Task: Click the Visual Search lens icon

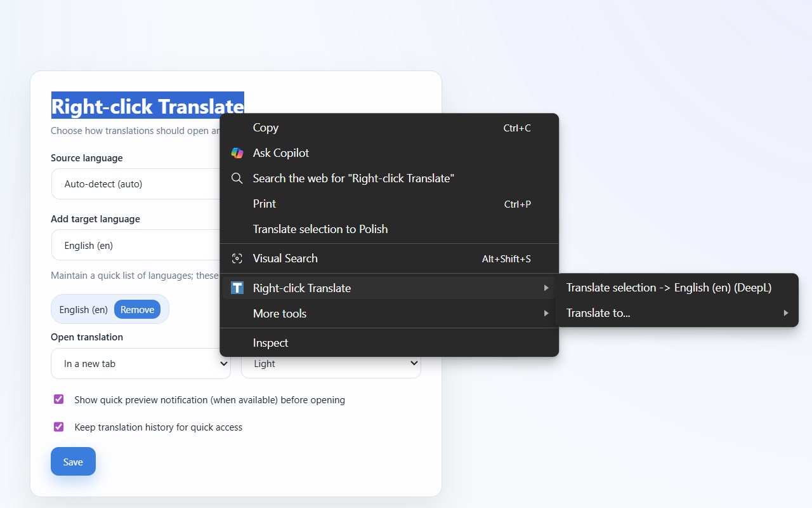Action: [x=237, y=258]
